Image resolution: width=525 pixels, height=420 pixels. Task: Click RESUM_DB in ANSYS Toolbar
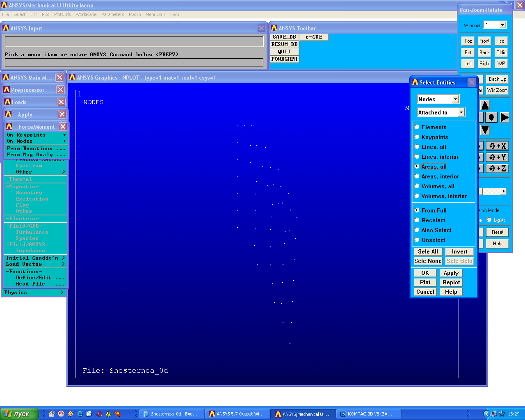284,44
